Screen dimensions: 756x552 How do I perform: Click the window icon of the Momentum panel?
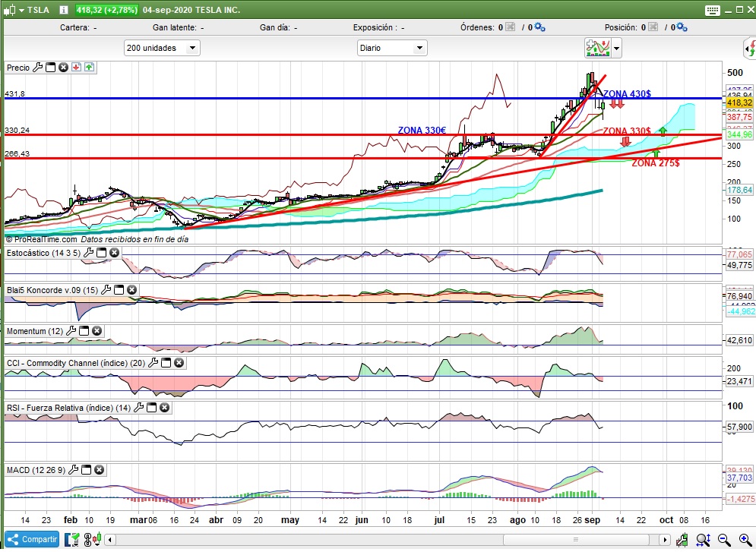tap(84, 330)
